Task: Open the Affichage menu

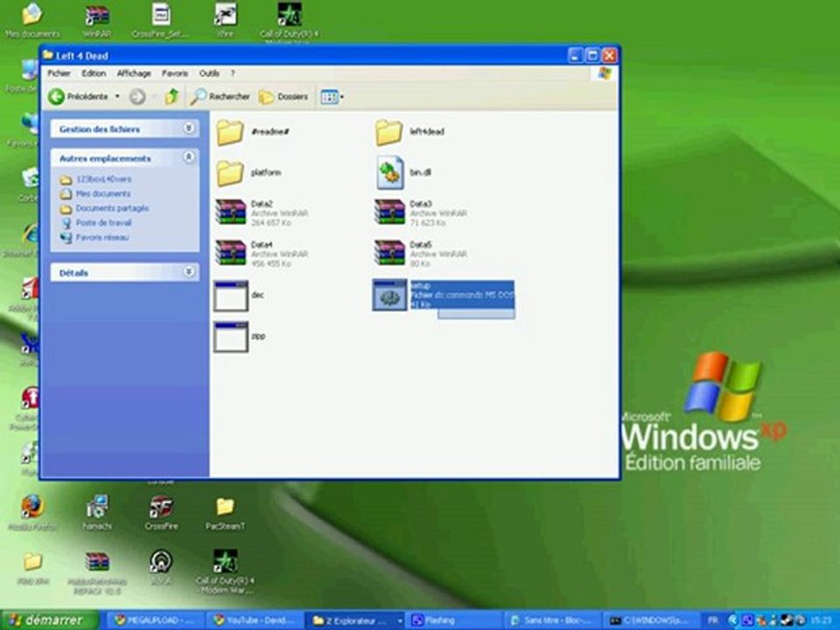Action: click(134, 73)
